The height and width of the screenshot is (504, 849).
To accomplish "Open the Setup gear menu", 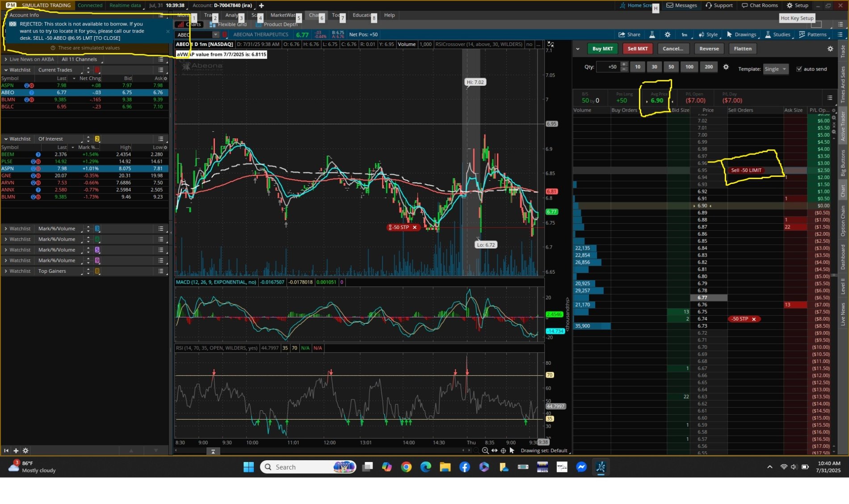I will pyautogui.click(x=798, y=5).
